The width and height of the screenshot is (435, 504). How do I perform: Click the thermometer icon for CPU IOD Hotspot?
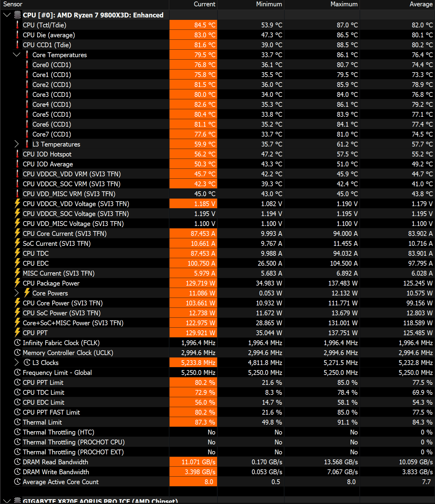pos(17,154)
